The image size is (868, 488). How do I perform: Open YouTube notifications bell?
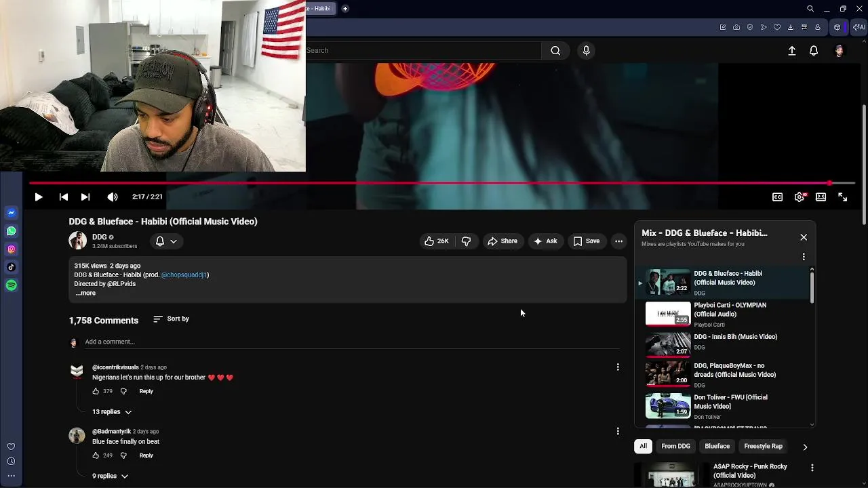pyautogui.click(x=814, y=51)
